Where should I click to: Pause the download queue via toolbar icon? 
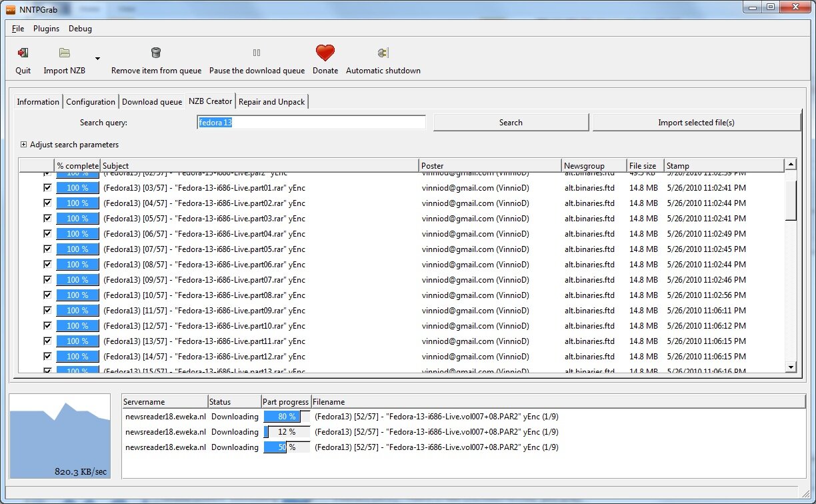257,53
